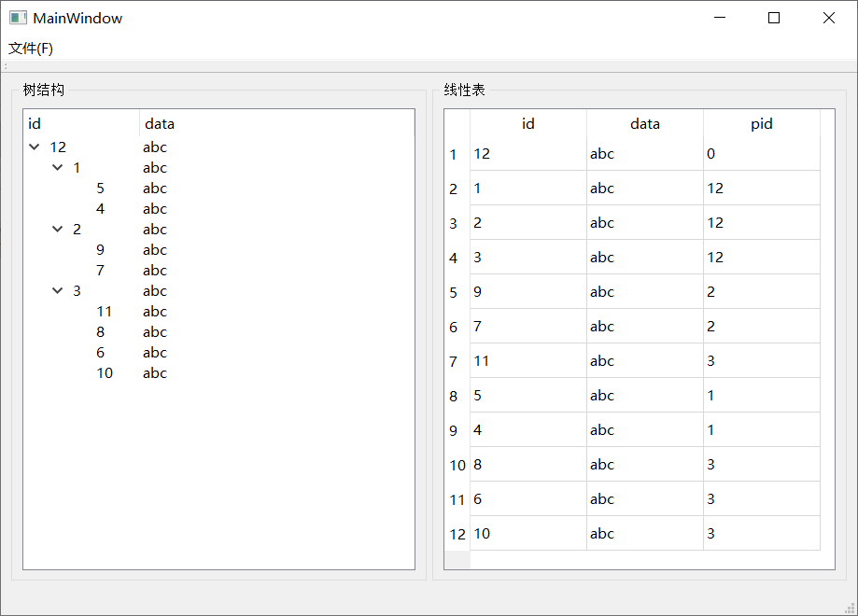Screen dimensions: 858x616
Task: Click data cell abc in table row 4
Action: pyautogui.click(x=645, y=257)
